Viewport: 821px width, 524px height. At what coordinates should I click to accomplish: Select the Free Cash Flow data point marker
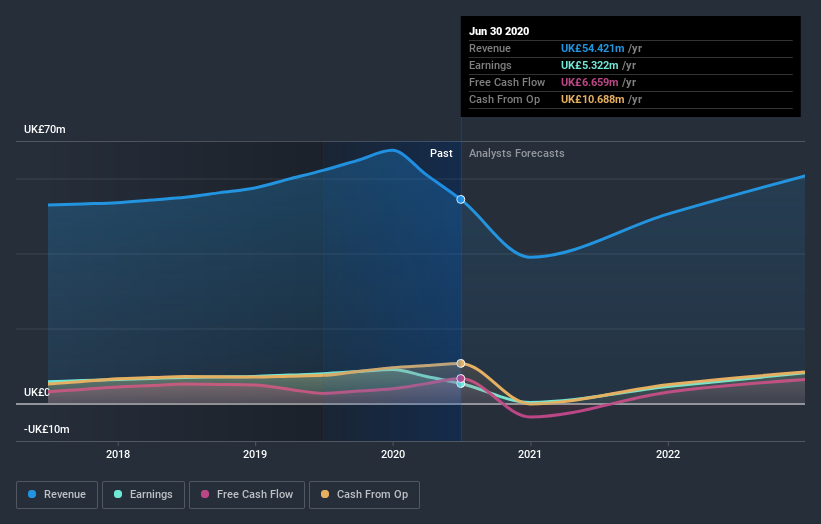pos(461,378)
